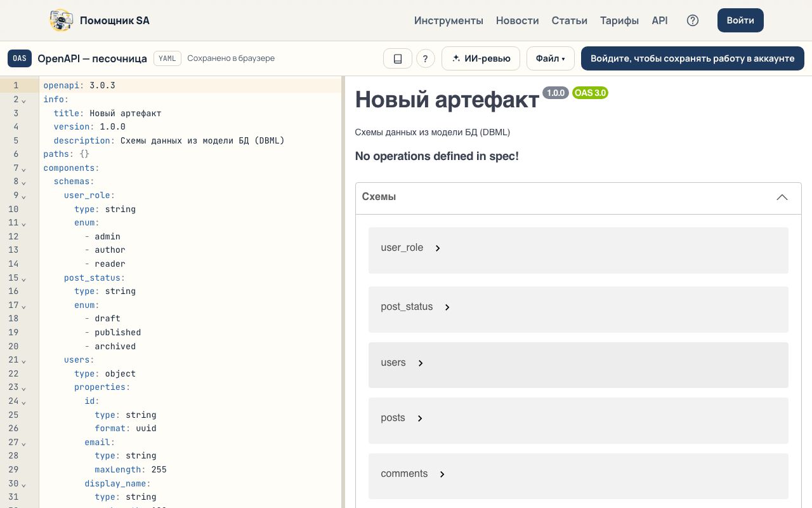Click line number 22 in gutter
Viewport: 812px width, 508px height.
[x=13, y=374]
